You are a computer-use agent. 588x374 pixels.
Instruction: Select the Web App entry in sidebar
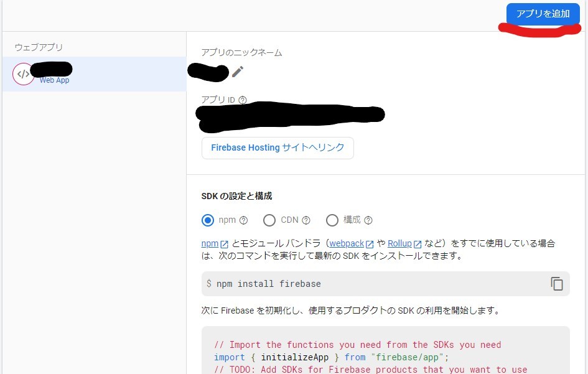[94, 74]
